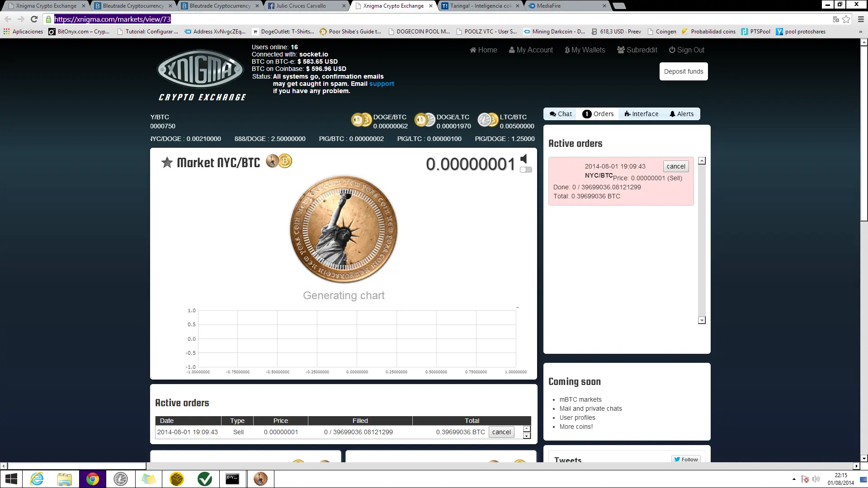Open Command Prompt from the taskbar

click(232, 479)
